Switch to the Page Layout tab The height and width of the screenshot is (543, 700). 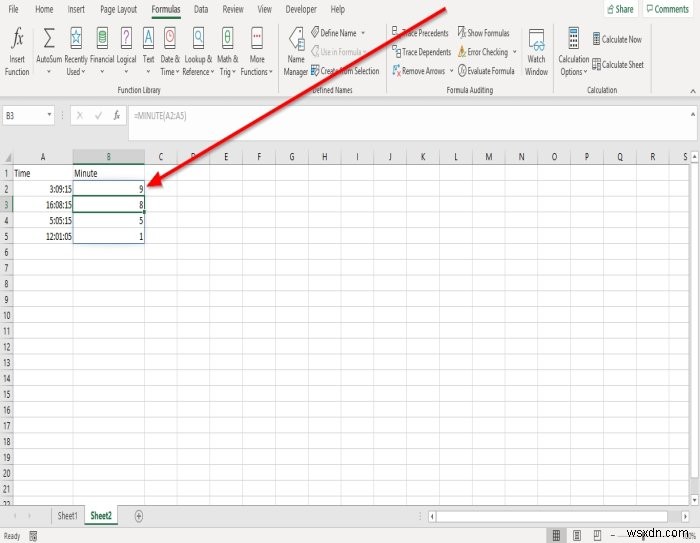coord(118,9)
